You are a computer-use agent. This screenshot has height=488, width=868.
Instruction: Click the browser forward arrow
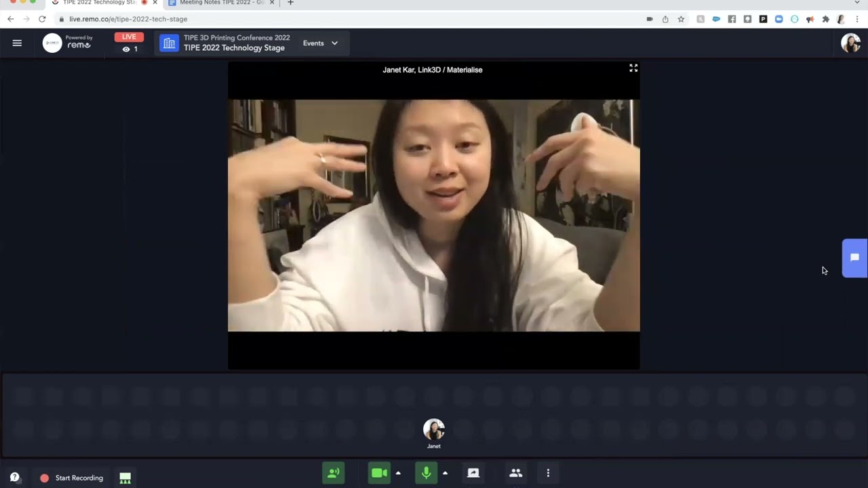tap(26, 19)
